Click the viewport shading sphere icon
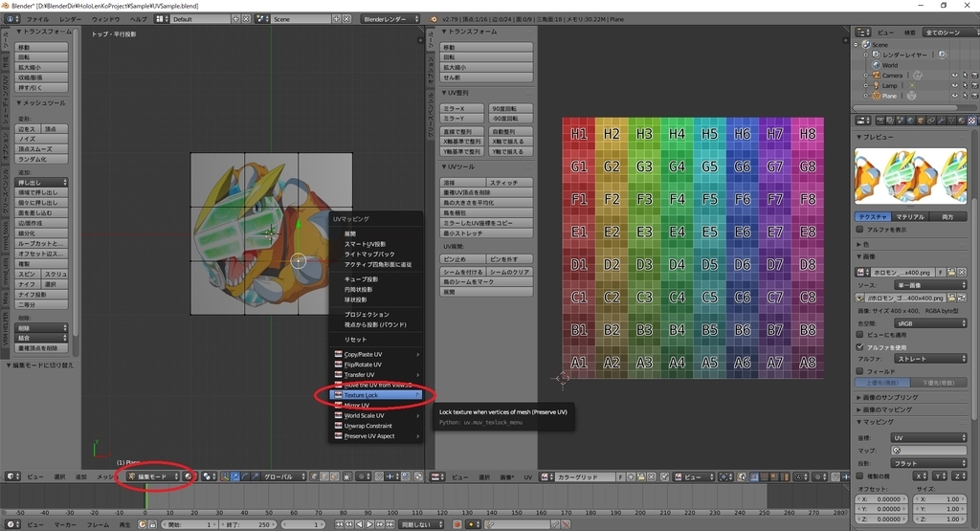The image size is (980, 531). 189,476
